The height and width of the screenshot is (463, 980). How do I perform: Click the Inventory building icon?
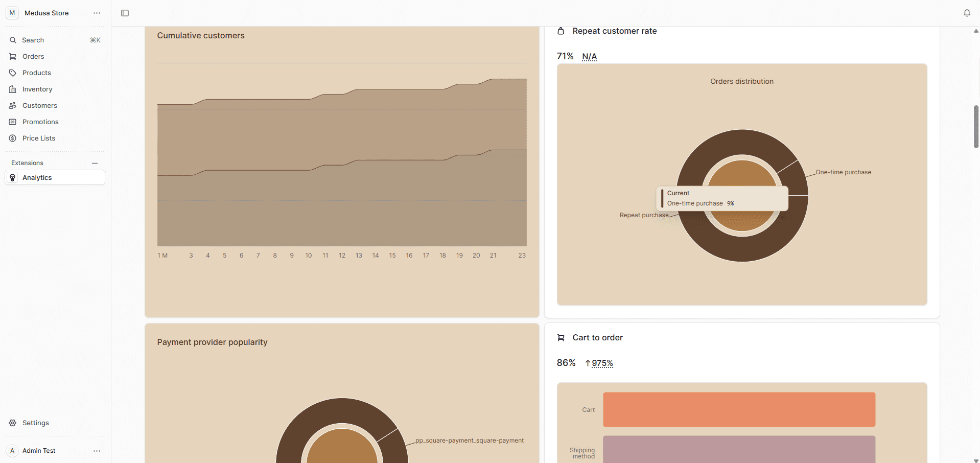(x=13, y=89)
